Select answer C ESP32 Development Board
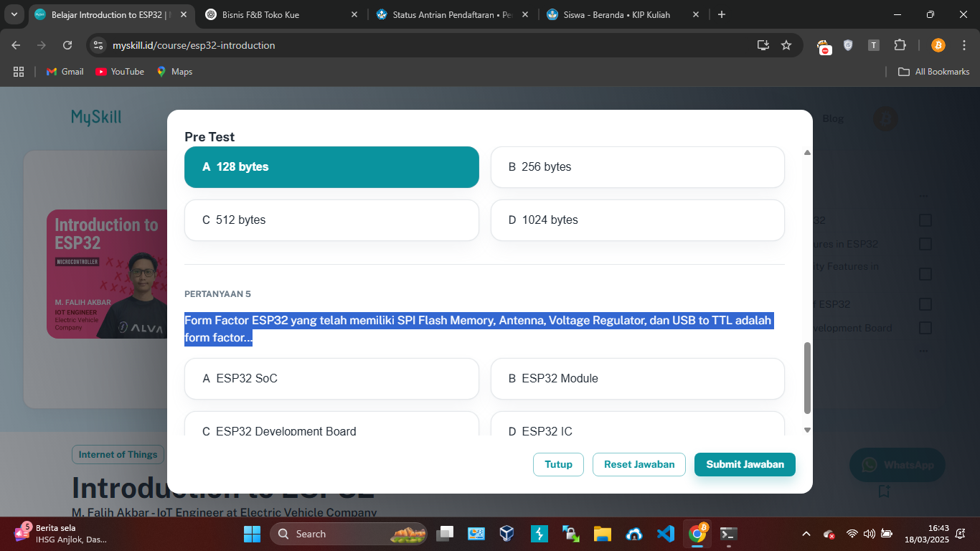Screen dimensions: 980x551 (x=331, y=424)
